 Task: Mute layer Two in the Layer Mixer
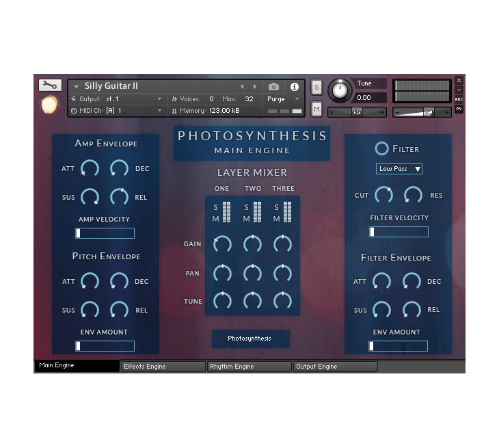point(247,219)
